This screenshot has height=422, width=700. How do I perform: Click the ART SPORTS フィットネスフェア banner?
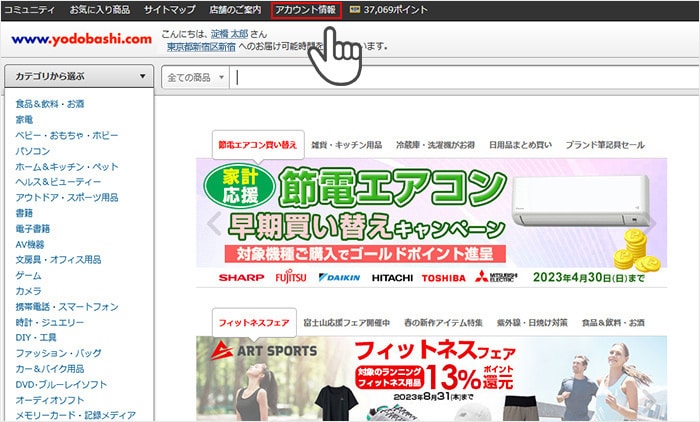[432, 378]
